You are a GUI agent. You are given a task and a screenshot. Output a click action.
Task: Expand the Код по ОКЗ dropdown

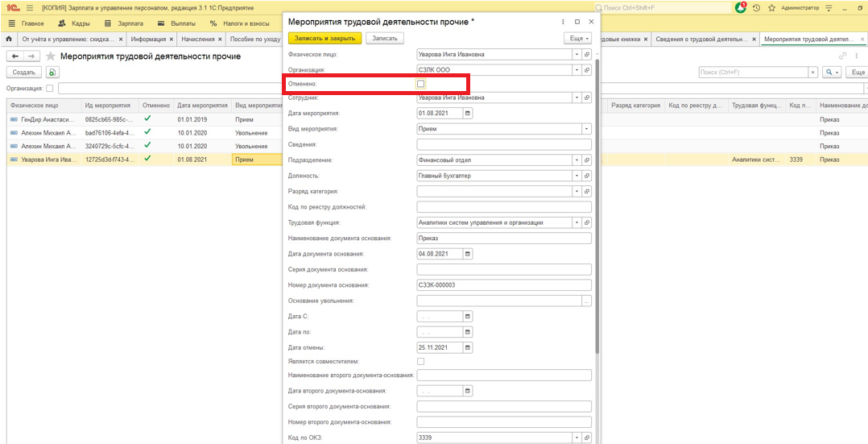pyautogui.click(x=577, y=438)
